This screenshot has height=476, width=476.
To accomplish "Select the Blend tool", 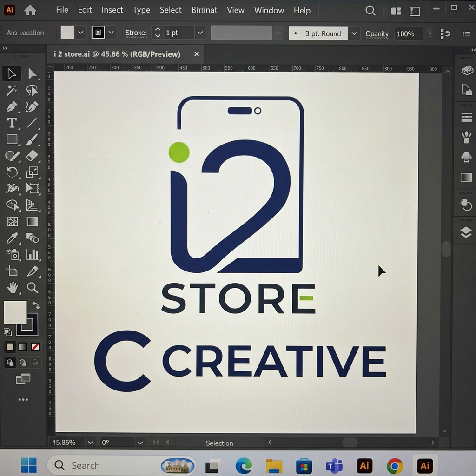I will [x=32, y=238].
